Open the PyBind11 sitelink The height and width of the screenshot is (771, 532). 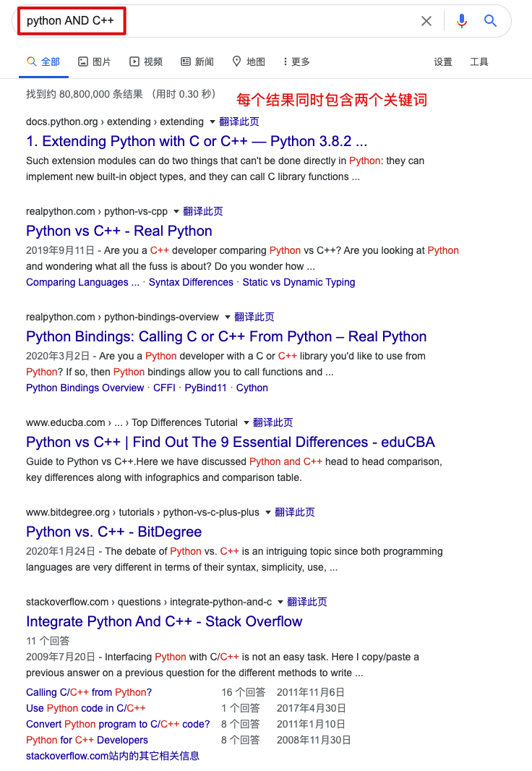click(205, 388)
